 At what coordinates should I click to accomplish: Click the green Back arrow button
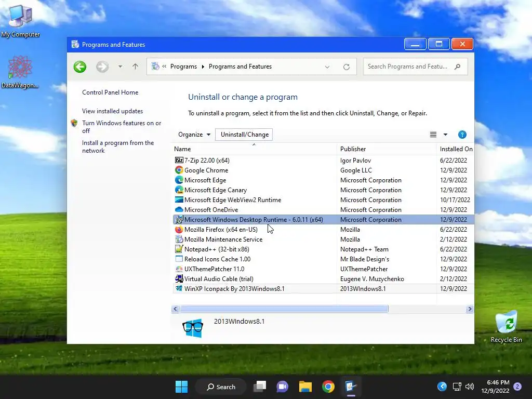80,66
